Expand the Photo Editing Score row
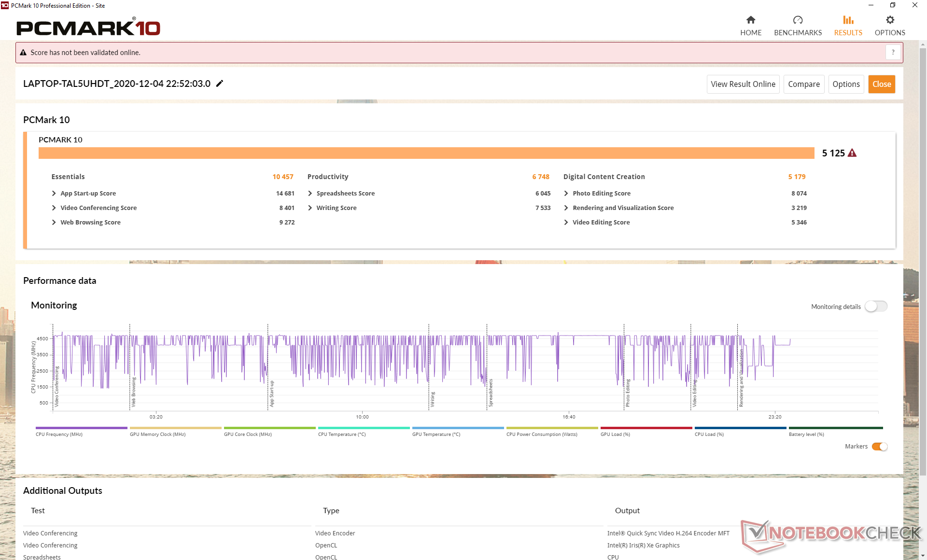 click(566, 193)
